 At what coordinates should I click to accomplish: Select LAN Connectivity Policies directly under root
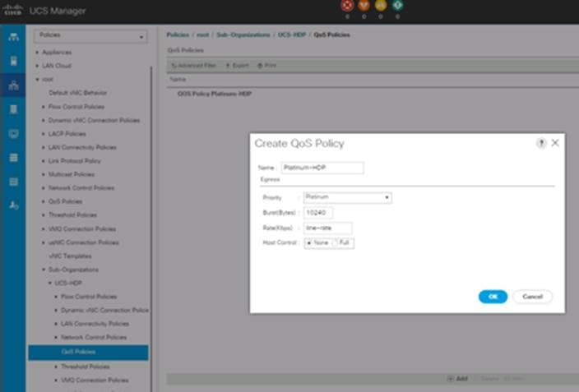coord(82,147)
